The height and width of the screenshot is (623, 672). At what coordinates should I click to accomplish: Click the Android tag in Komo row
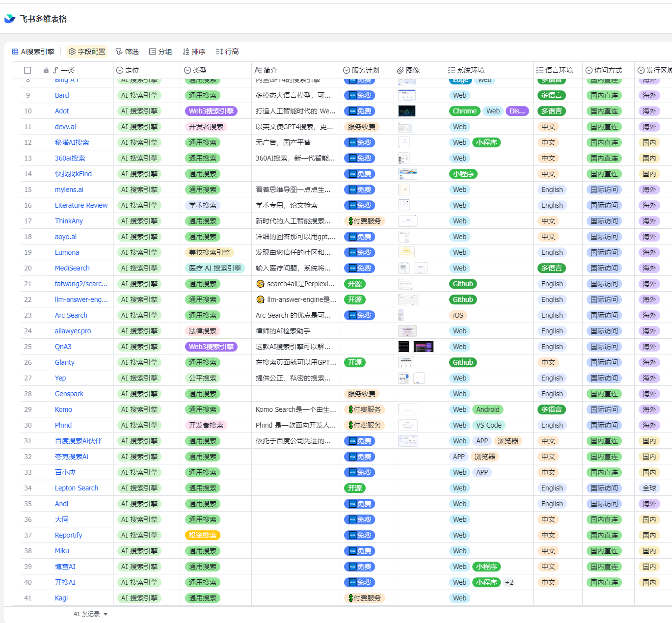(487, 409)
